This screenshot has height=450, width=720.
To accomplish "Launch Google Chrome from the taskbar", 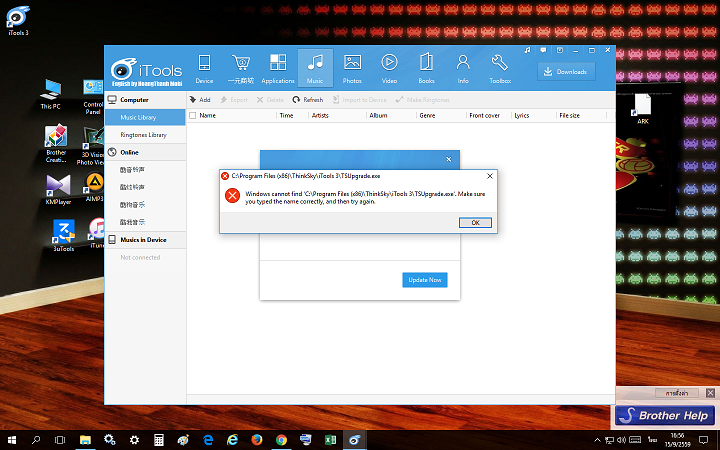I will (281, 440).
